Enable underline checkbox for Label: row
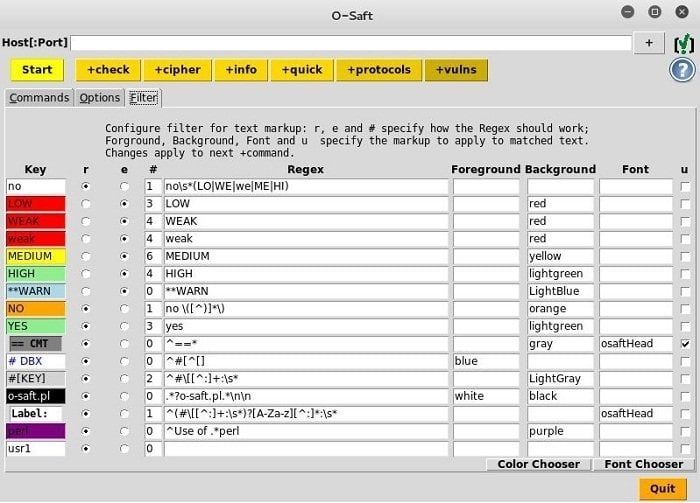The width and height of the screenshot is (700, 503). pyautogui.click(x=685, y=414)
